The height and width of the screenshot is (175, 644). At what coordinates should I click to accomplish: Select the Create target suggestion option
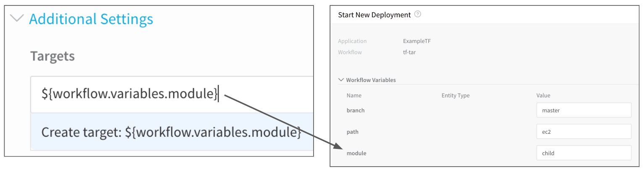[x=172, y=132]
